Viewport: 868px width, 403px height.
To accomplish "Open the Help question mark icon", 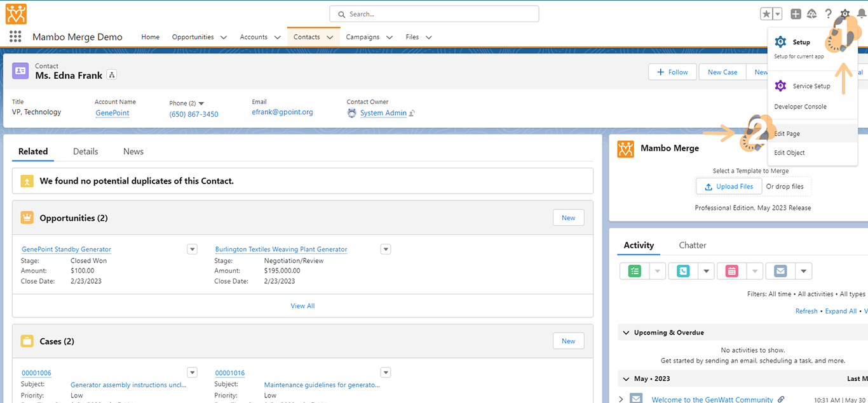I will 828,14.
